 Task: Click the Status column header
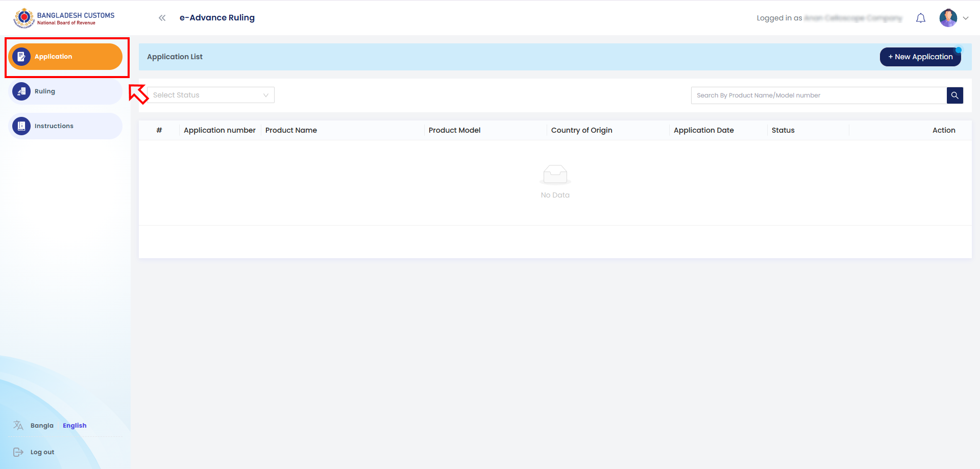pos(783,130)
